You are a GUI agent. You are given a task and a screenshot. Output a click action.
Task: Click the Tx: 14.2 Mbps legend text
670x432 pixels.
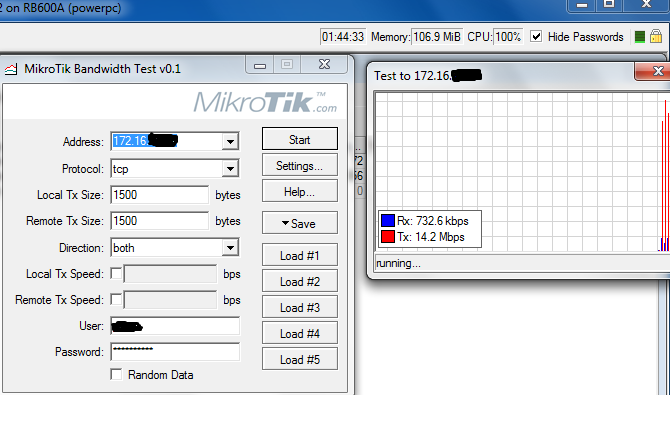[431, 237]
